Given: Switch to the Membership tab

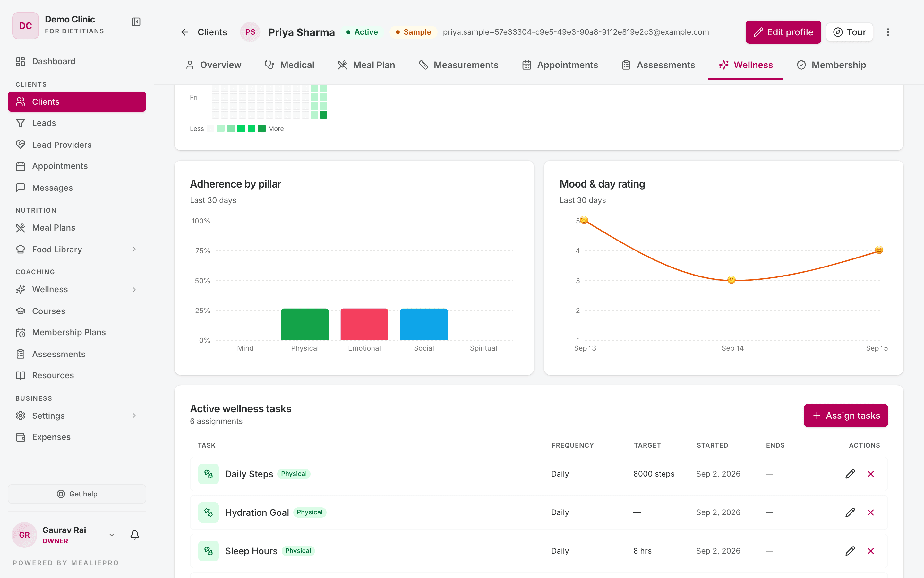Looking at the screenshot, I should click(831, 65).
